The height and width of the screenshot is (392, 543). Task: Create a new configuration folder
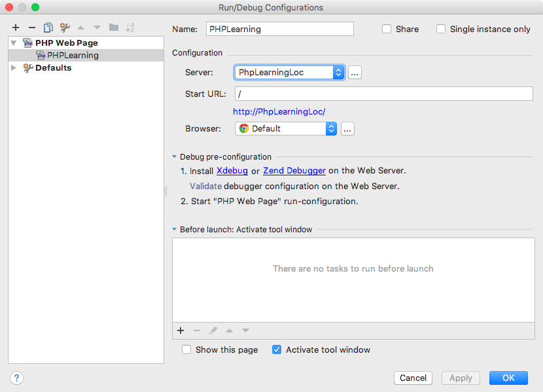pyautogui.click(x=114, y=27)
